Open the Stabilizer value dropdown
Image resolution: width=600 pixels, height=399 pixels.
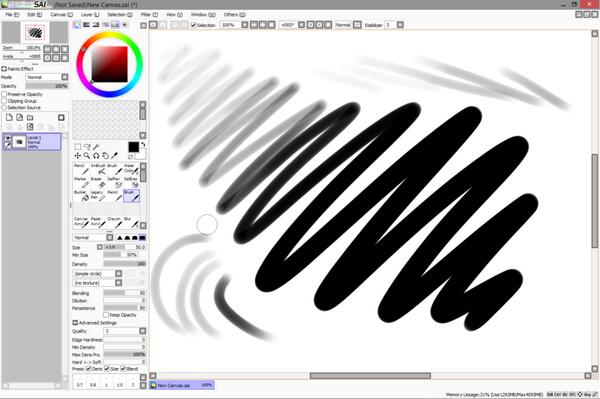(400, 25)
